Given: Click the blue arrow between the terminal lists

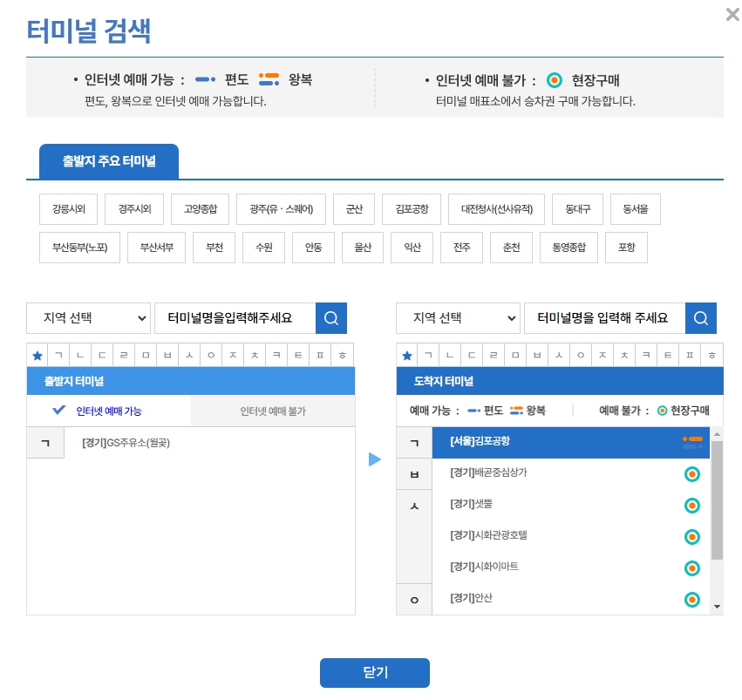Looking at the screenshot, I should tap(375, 459).
